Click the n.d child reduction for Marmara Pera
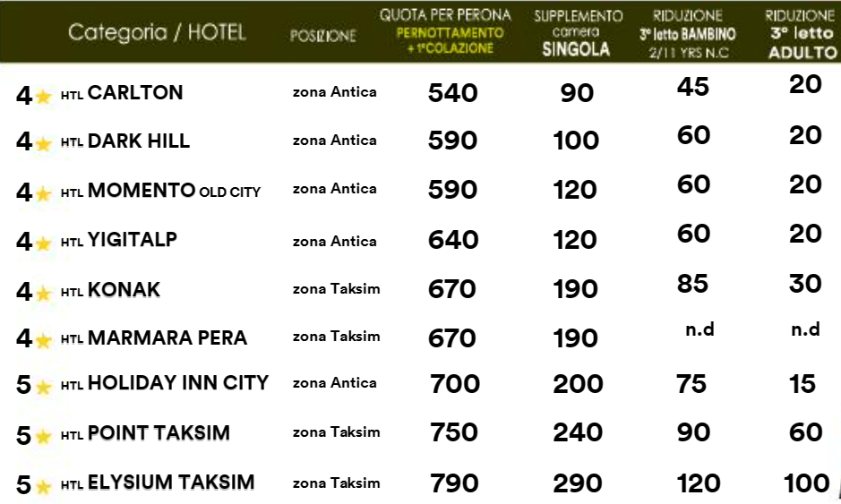Image resolution: width=841 pixels, height=504 pixels. [x=700, y=329]
